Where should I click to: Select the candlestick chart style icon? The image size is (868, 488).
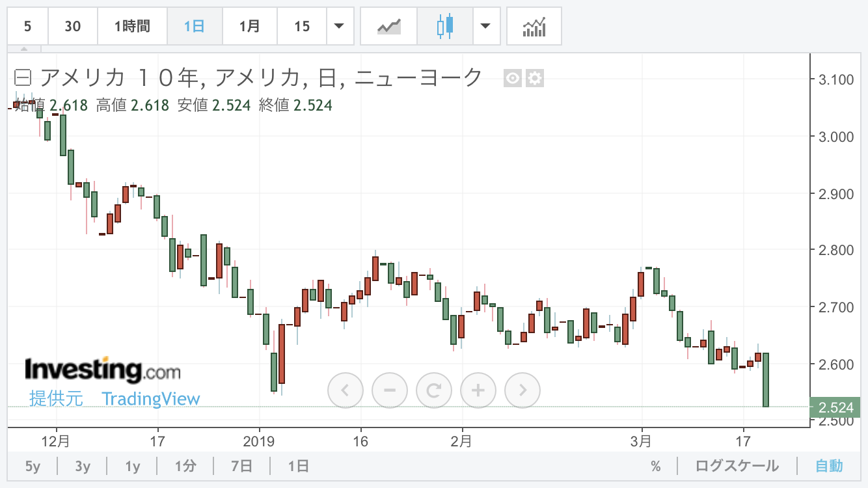coord(445,27)
